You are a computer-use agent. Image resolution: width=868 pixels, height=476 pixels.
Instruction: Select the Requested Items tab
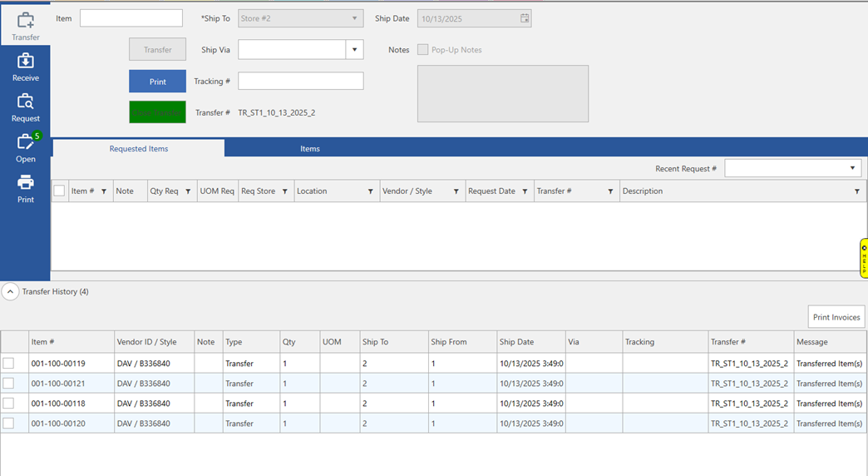[x=139, y=149]
